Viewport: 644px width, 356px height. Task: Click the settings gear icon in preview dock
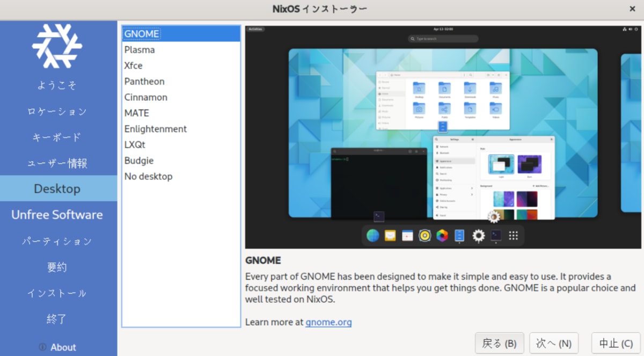click(478, 235)
